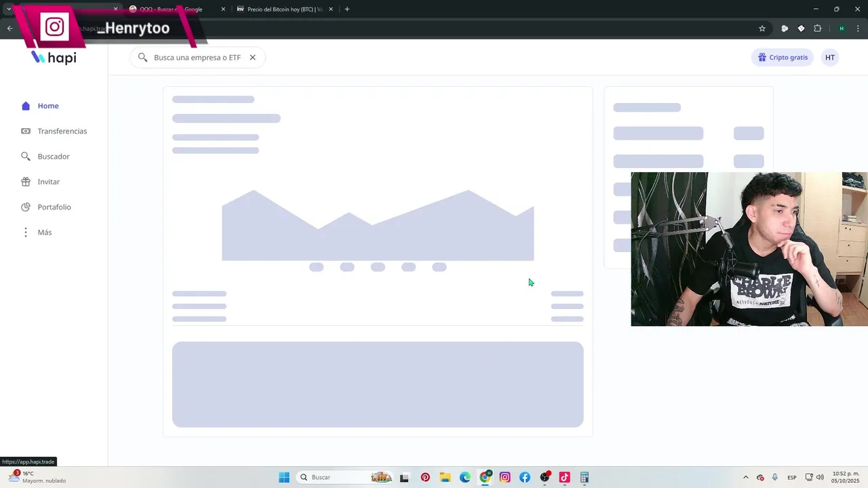Open the Chrome profile H avatar
This screenshot has width=868, height=488.
pos(842,28)
